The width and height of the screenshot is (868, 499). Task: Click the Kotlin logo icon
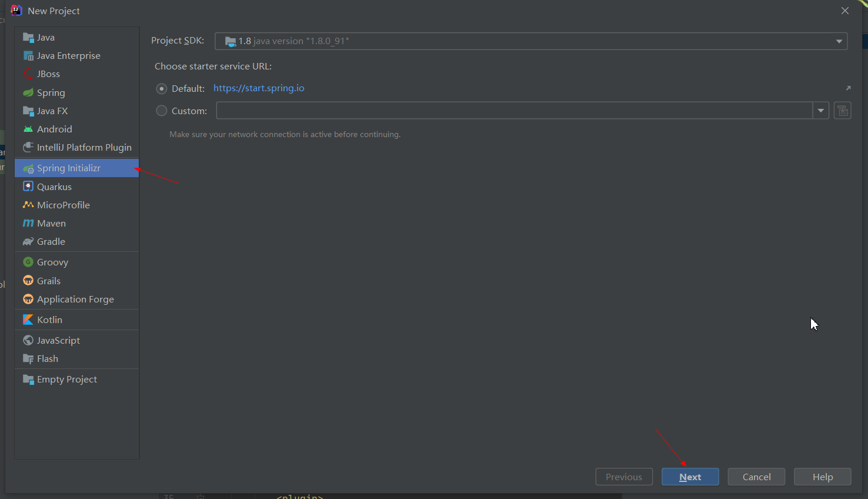pyautogui.click(x=28, y=320)
